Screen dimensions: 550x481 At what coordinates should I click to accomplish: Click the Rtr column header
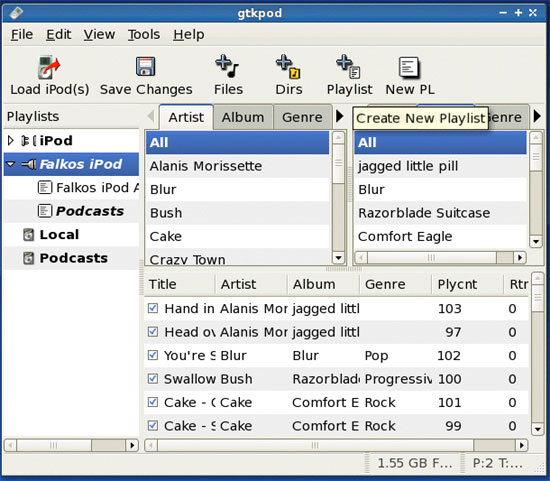[517, 284]
